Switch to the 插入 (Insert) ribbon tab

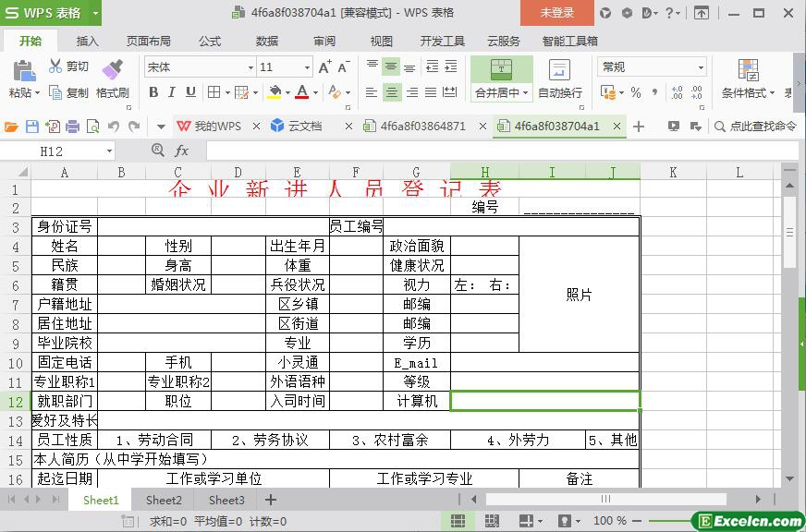(x=87, y=41)
